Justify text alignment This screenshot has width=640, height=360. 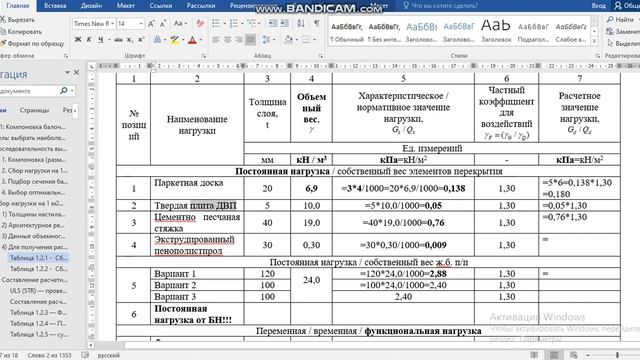[x=251, y=40]
